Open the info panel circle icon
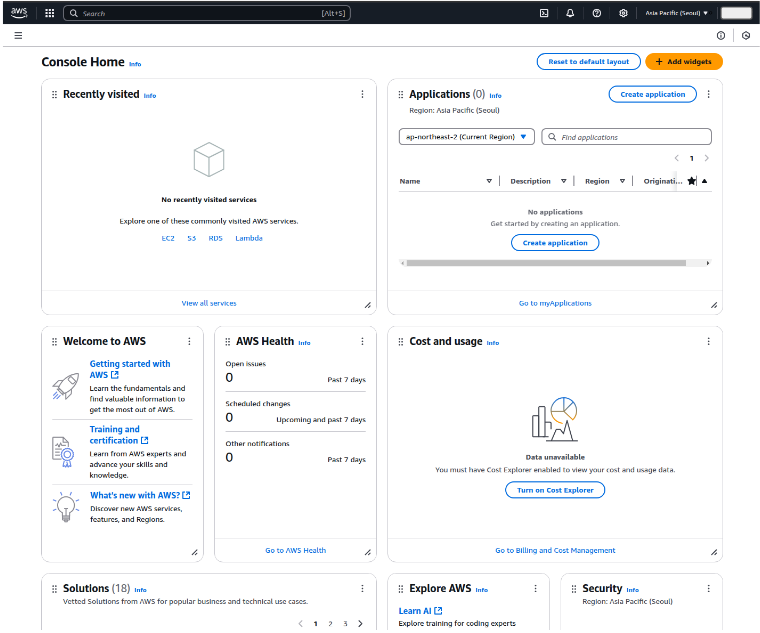This screenshot has height=633, width=760. click(x=721, y=35)
